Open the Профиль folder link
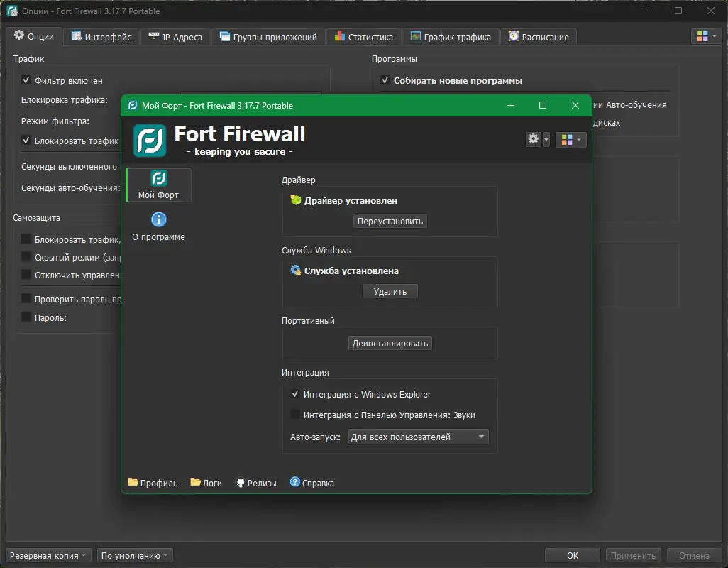The height and width of the screenshot is (568, 728). tap(153, 483)
